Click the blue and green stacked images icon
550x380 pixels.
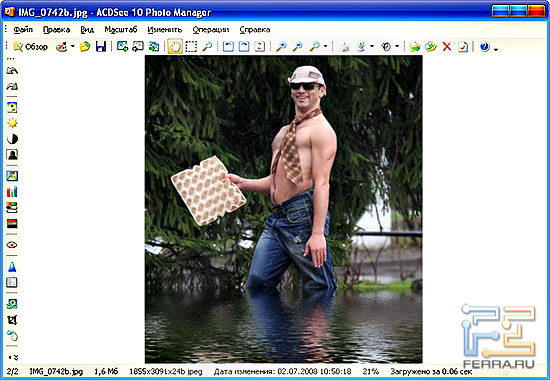click(154, 47)
